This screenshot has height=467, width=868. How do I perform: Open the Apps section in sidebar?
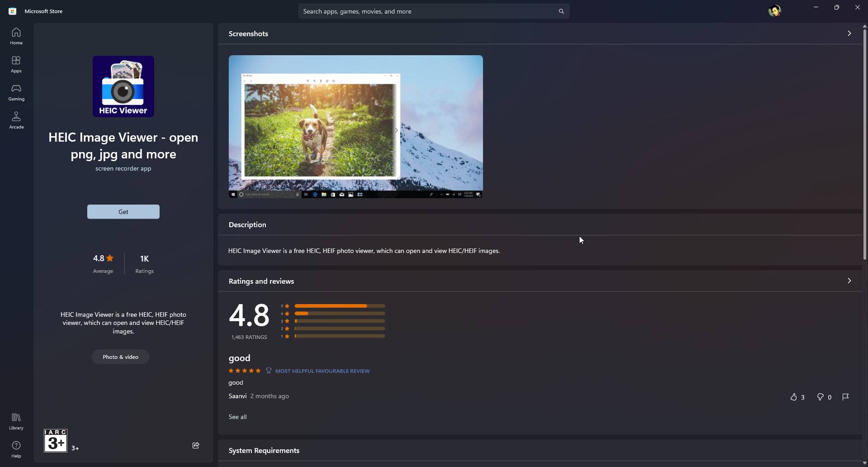pyautogui.click(x=16, y=64)
